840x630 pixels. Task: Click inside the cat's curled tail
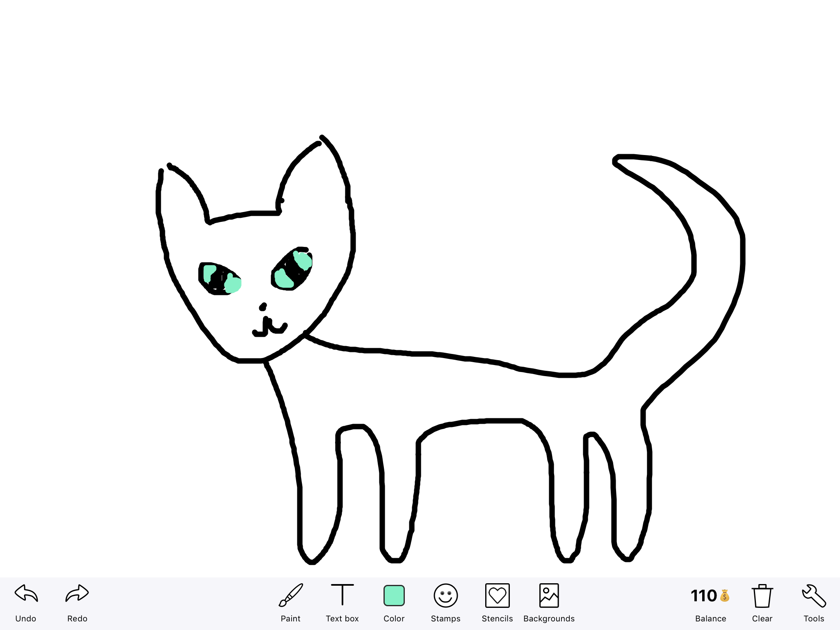(719, 262)
